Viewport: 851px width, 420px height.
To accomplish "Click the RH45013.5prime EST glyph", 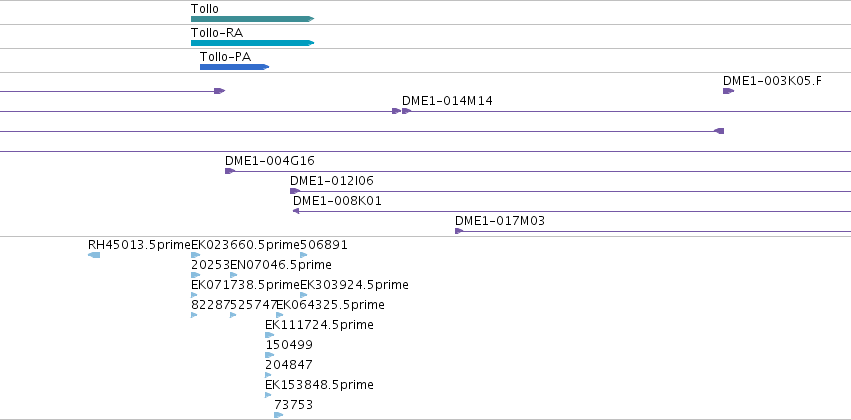I will tap(94, 255).
